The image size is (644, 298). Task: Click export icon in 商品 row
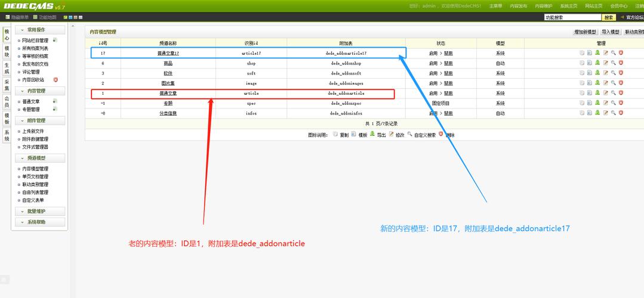point(597,63)
